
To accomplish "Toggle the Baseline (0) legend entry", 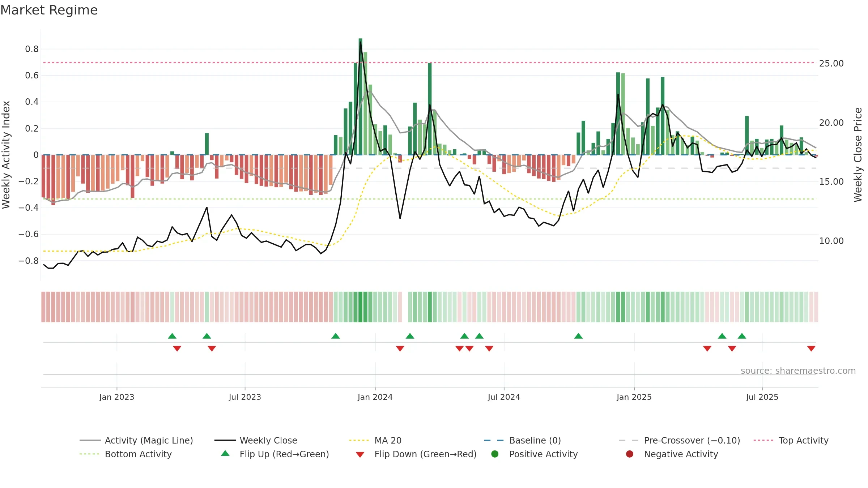I will pyautogui.click(x=522, y=440).
